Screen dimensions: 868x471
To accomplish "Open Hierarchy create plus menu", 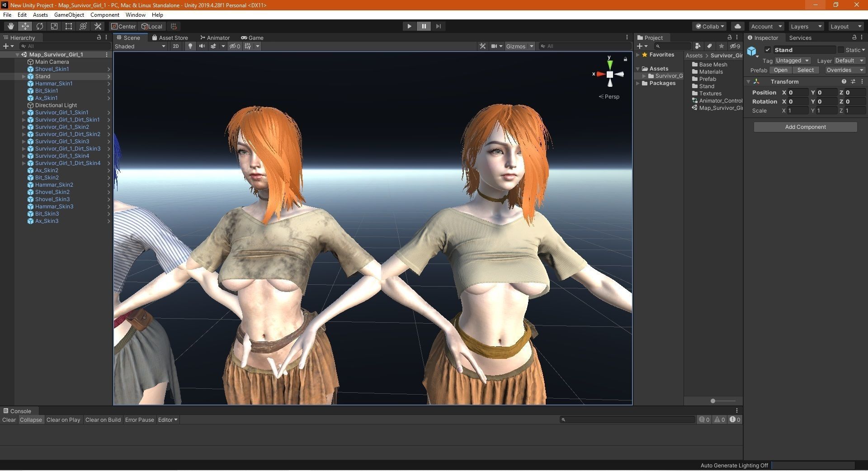I will coord(8,46).
